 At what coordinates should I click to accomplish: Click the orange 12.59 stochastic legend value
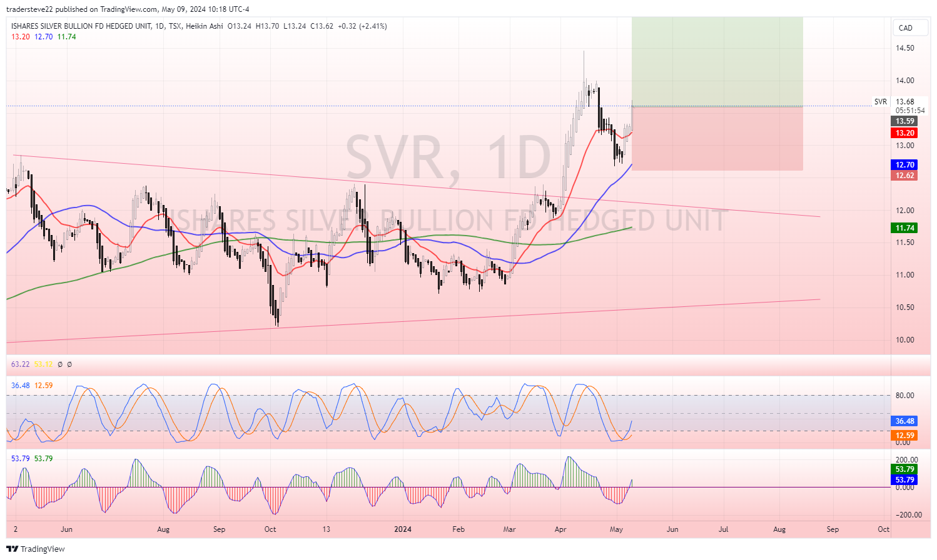(44, 386)
